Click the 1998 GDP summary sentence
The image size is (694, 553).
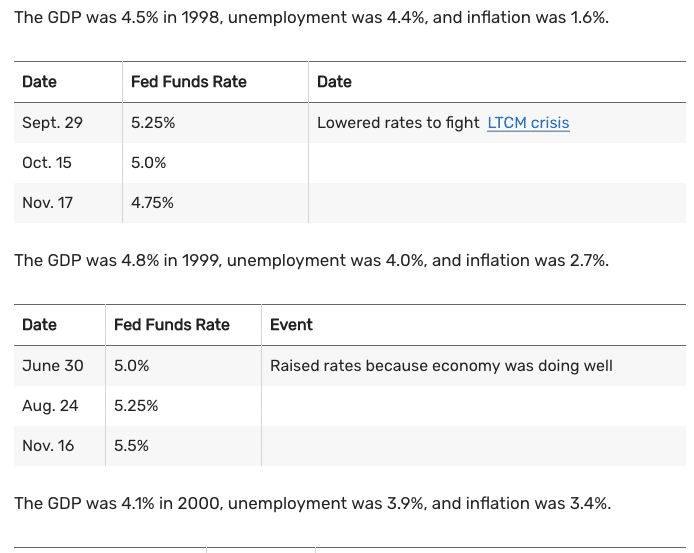(x=311, y=18)
